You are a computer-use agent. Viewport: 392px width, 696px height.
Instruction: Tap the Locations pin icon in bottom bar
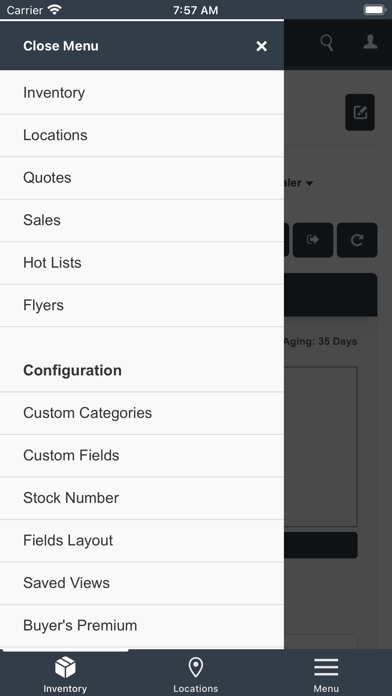point(196,668)
